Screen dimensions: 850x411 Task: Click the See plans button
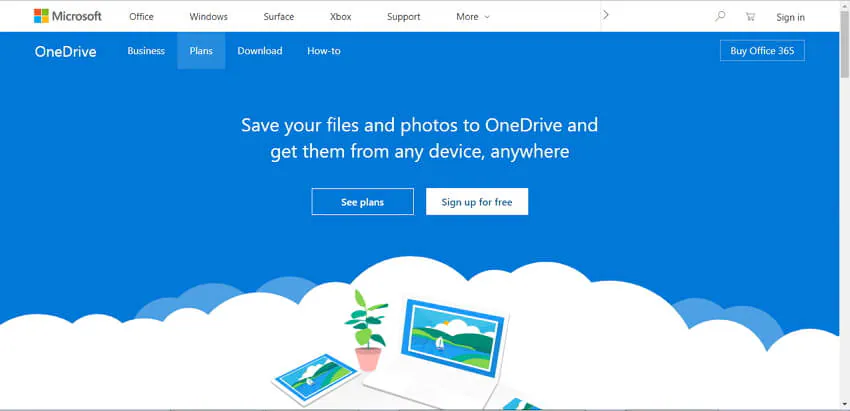363,202
